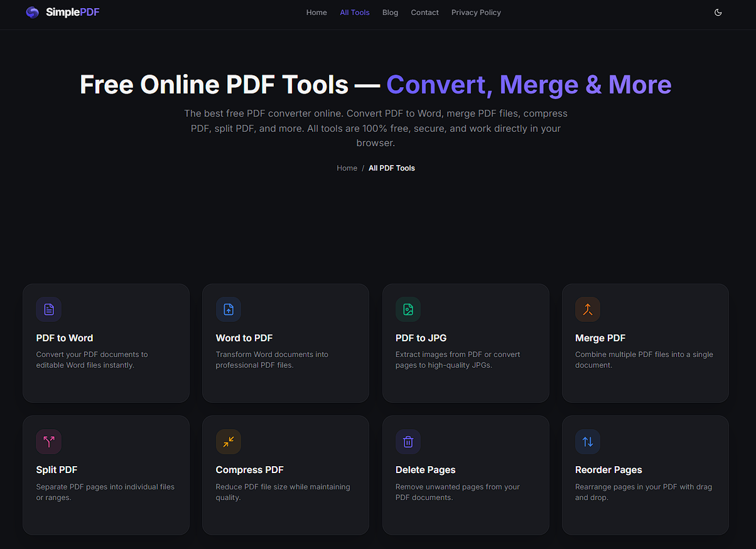The width and height of the screenshot is (756, 549).
Task: Select the Reorder Pages arrows icon
Action: tap(587, 441)
